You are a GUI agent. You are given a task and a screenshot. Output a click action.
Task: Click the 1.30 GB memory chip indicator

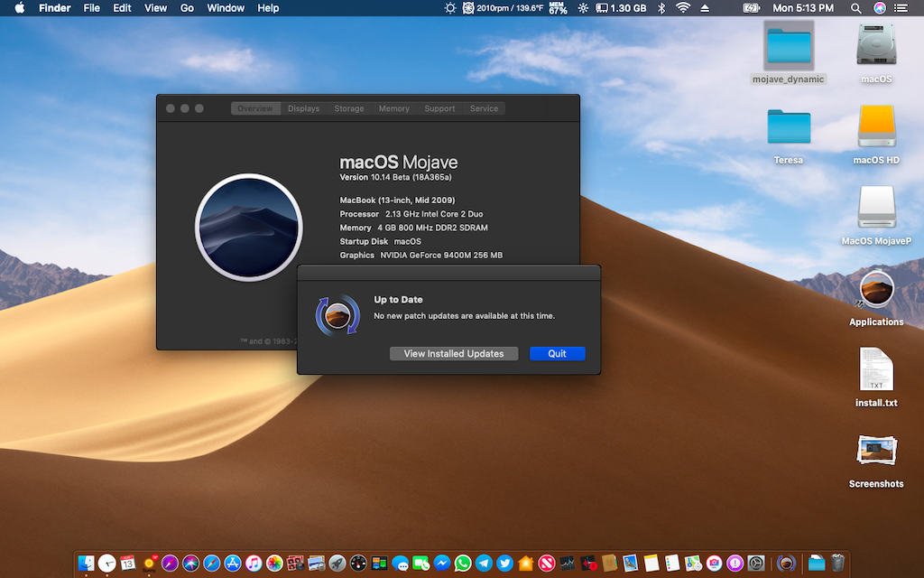point(621,7)
